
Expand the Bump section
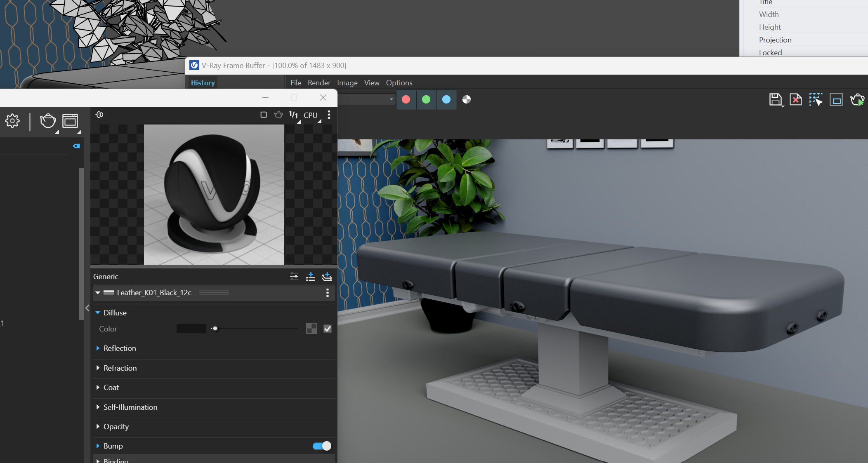click(98, 446)
